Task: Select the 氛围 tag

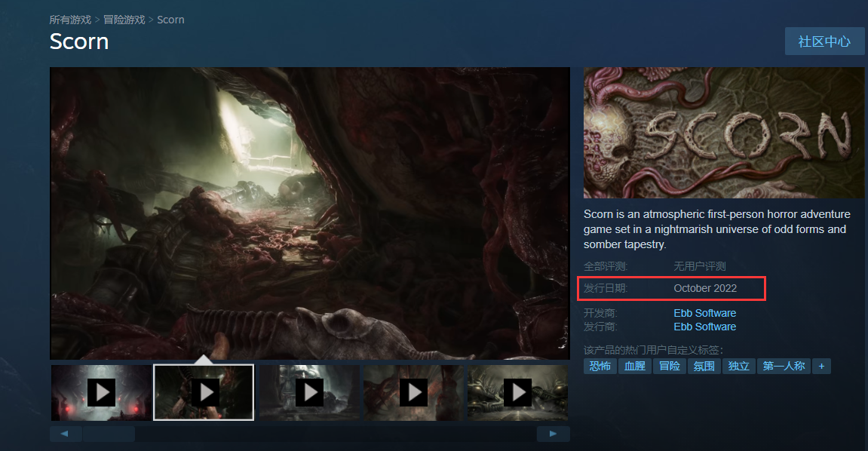Action: [704, 367]
